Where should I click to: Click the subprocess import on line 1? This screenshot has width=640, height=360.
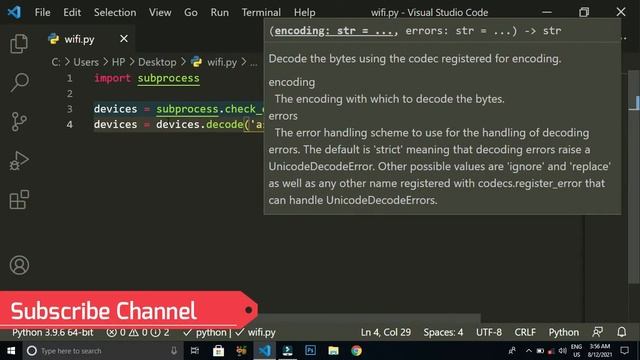[x=169, y=78]
